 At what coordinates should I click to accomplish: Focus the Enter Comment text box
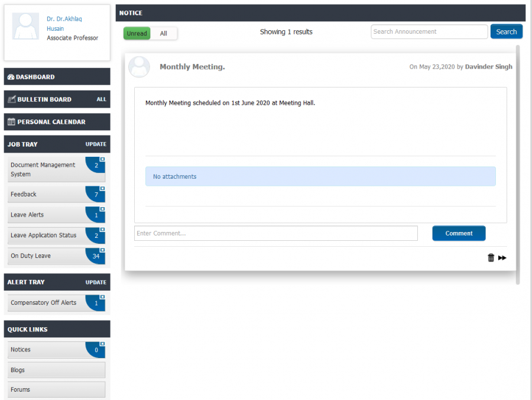coord(276,233)
